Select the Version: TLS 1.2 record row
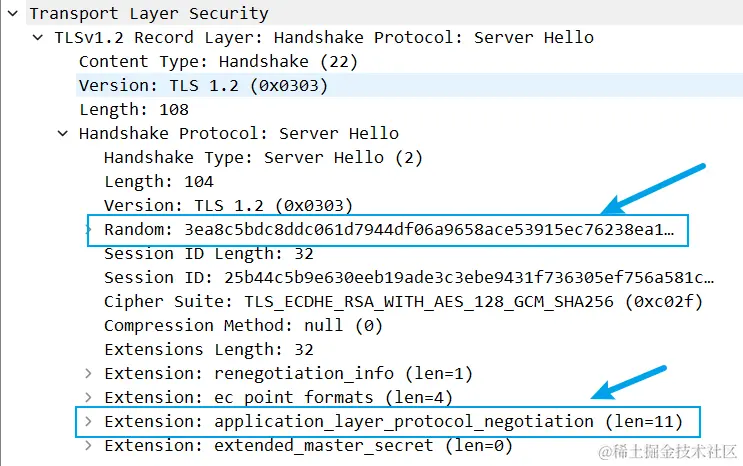 [x=202, y=86]
